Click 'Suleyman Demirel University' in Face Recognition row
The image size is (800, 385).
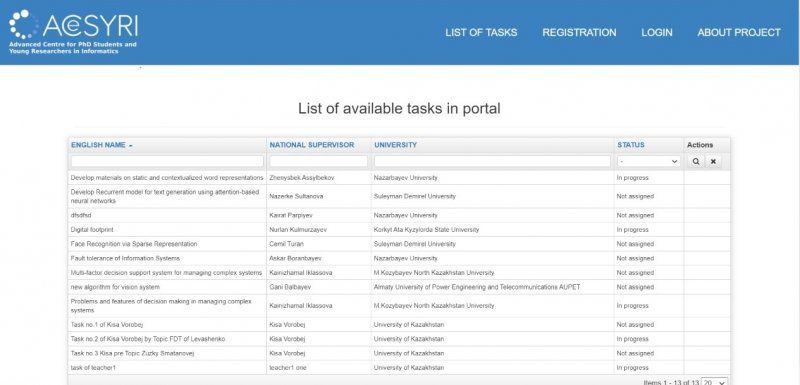click(415, 244)
